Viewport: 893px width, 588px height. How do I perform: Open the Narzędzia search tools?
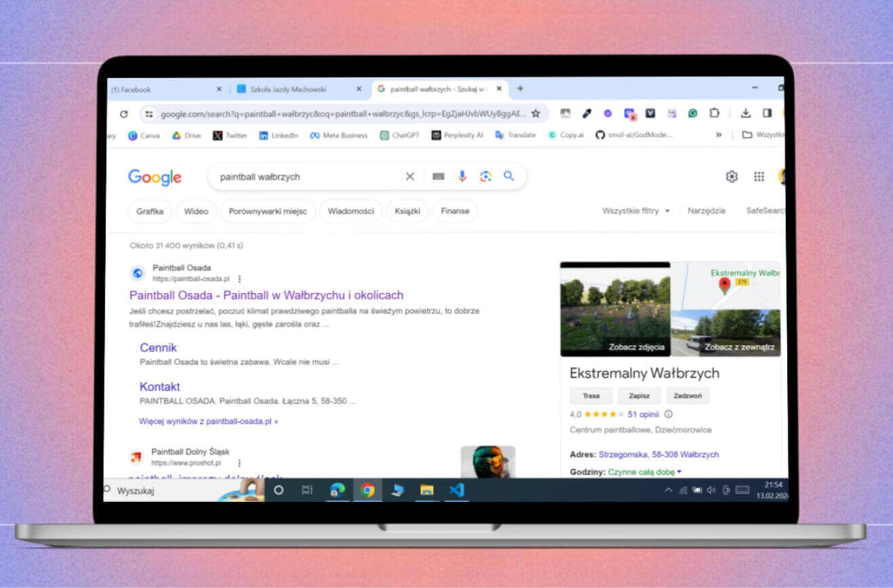tap(707, 211)
